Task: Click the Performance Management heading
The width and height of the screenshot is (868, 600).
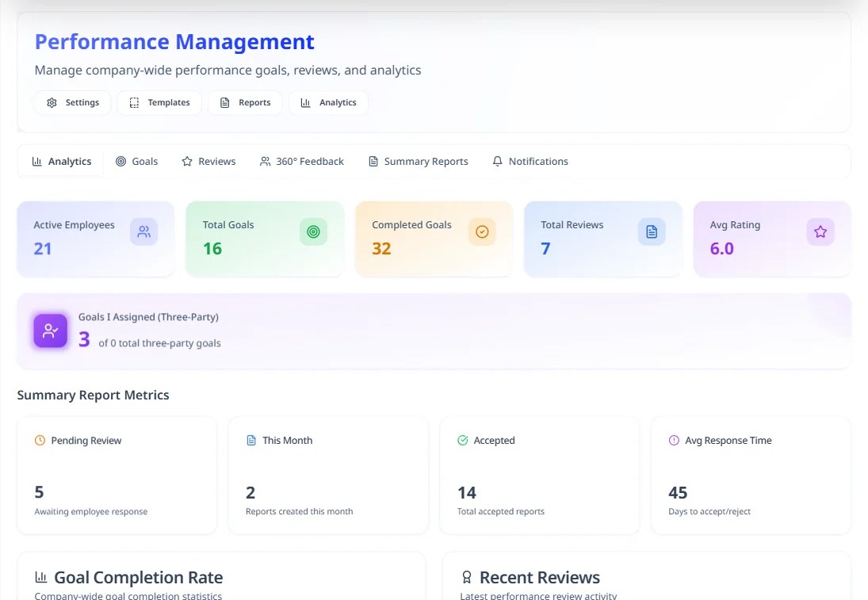Action: pyautogui.click(x=174, y=42)
